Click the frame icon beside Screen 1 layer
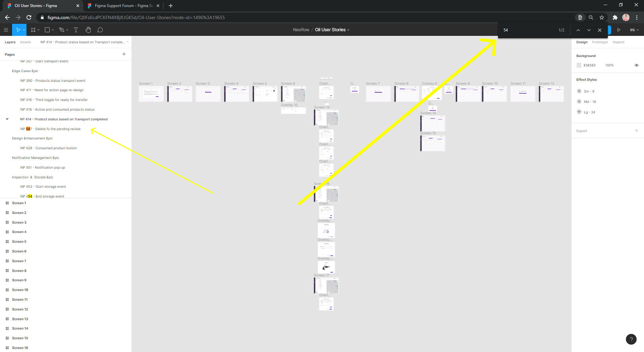 pyautogui.click(x=7, y=203)
